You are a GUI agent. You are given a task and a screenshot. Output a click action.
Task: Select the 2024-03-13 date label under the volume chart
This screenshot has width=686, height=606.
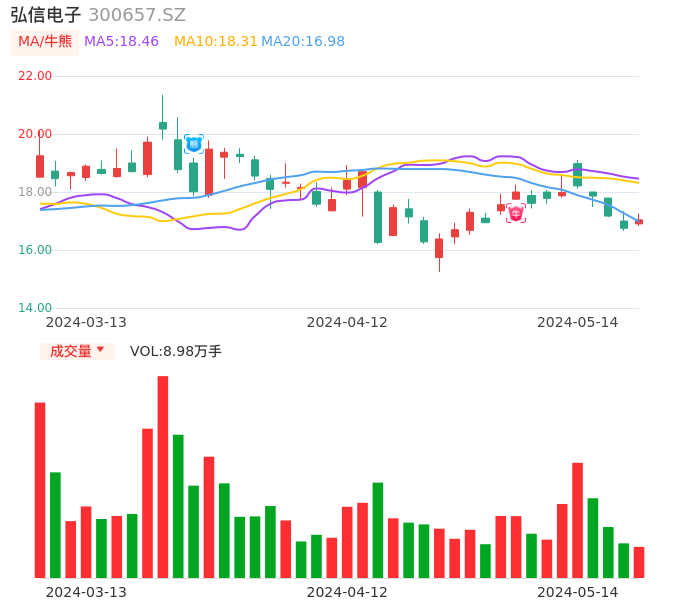point(87,592)
